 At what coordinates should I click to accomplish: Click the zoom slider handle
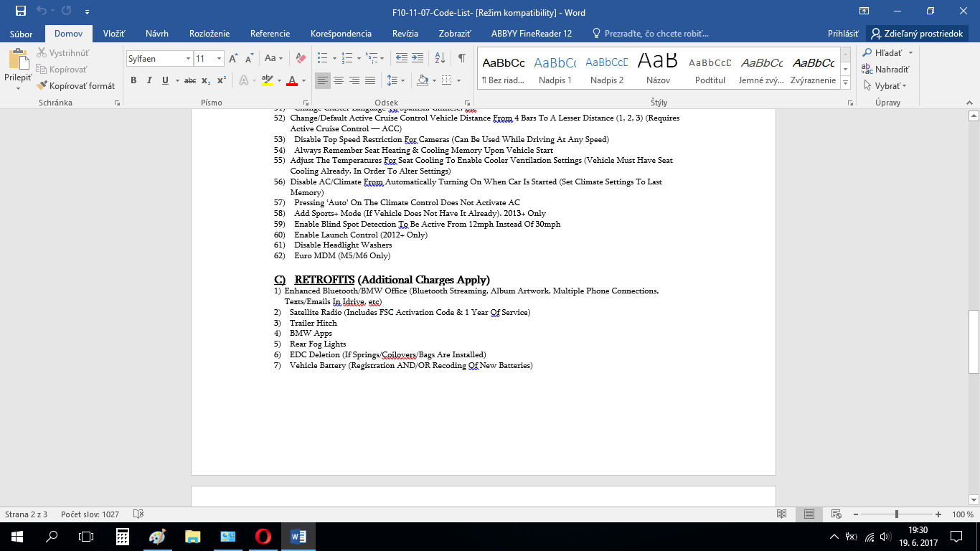pyautogui.click(x=897, y=514)
